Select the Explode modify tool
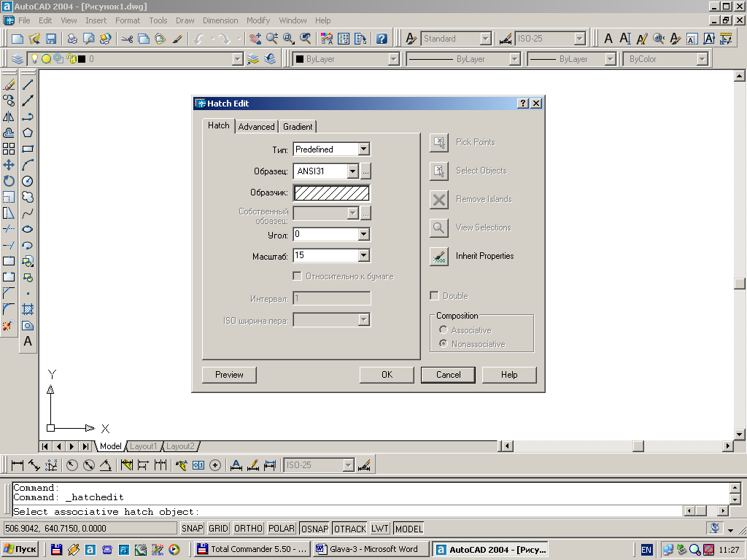 point(9,325)
